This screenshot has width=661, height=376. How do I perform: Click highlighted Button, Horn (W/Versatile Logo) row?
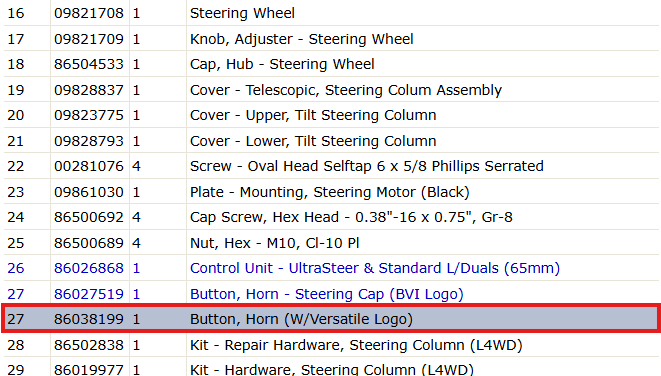pos(331,319)
